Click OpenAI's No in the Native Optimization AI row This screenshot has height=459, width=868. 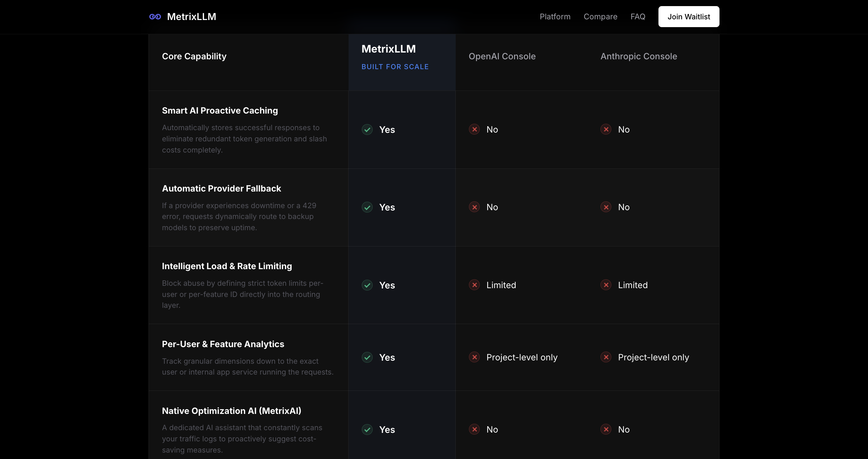(x=492, y=430)
